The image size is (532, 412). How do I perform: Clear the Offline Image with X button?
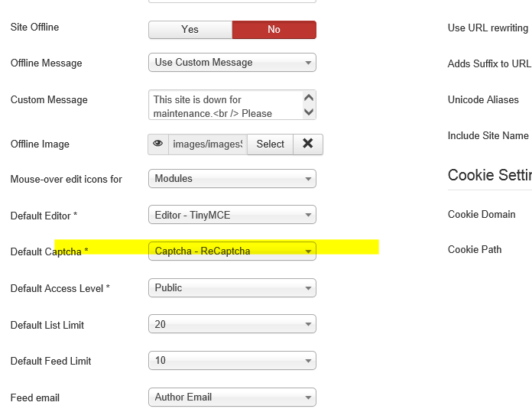[x=308, y=144]
